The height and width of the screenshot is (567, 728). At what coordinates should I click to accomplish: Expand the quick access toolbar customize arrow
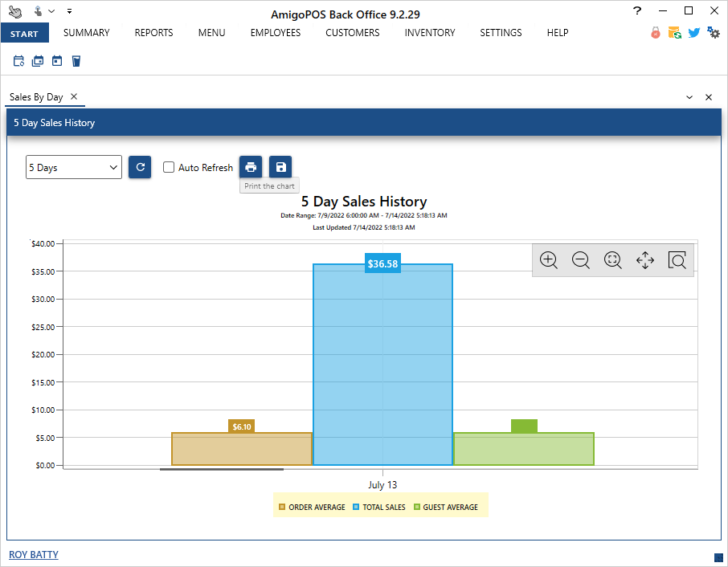pos(70,11)
